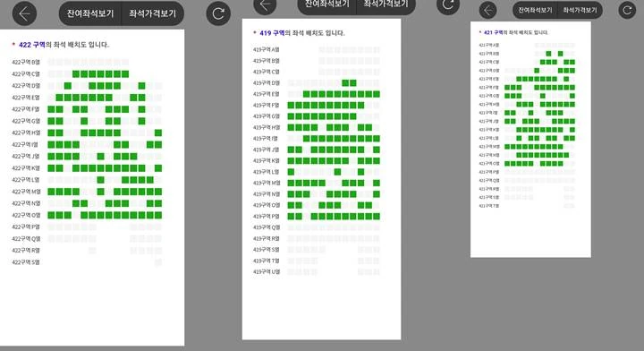644x351 pixels.
Task: Click the '419구역 A열' row label
Action: [x=267, y=50]
